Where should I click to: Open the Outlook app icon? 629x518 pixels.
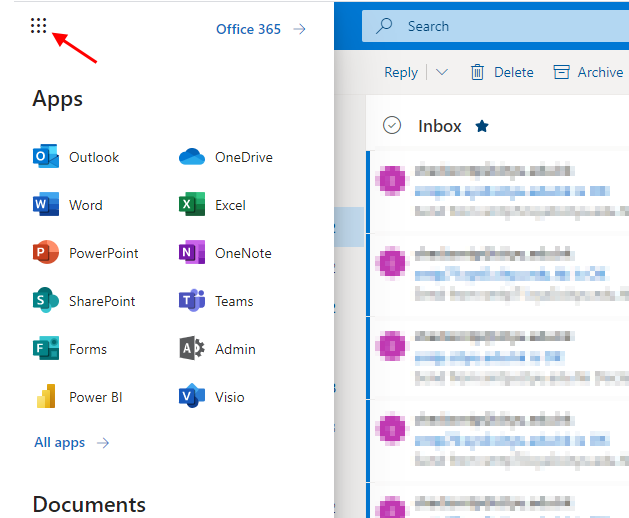coord(46,157)
